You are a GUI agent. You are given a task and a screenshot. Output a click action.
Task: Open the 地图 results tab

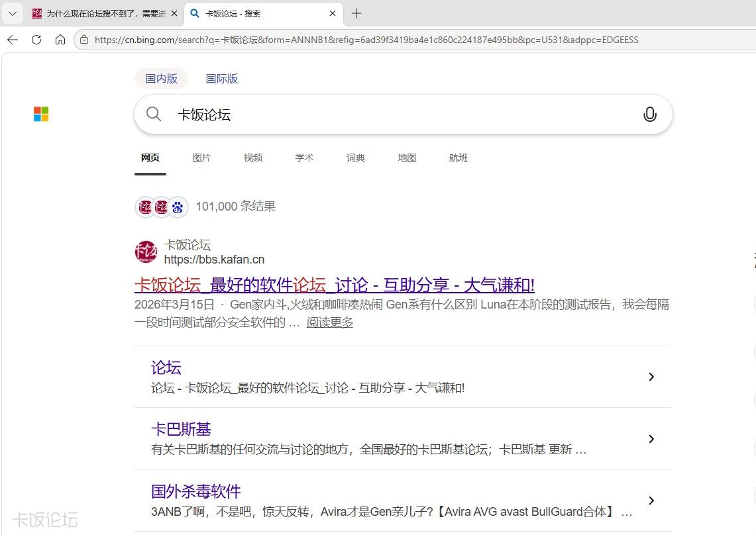pyautogui.click(x=407, y=158)
